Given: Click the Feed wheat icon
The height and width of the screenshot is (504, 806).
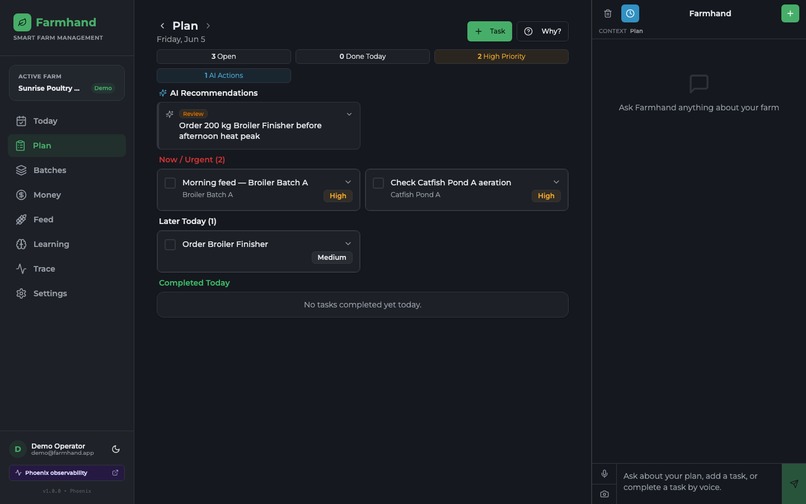Looking at the screenshot, I should click(x=21, y=220).
